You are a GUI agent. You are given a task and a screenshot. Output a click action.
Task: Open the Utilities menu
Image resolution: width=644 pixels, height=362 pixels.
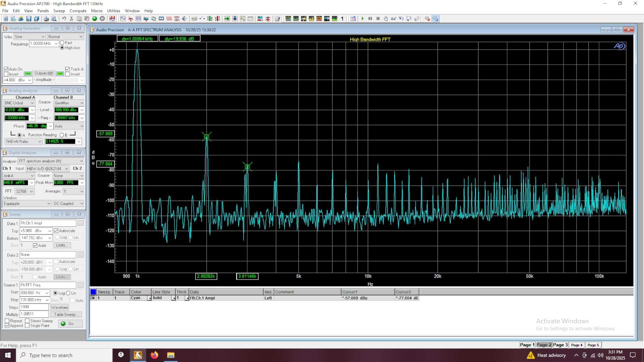point(114,11)
